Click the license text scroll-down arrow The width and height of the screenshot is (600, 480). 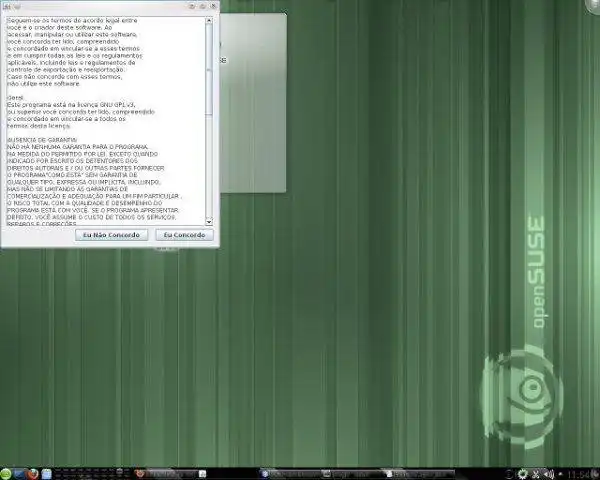coord(209,221)
